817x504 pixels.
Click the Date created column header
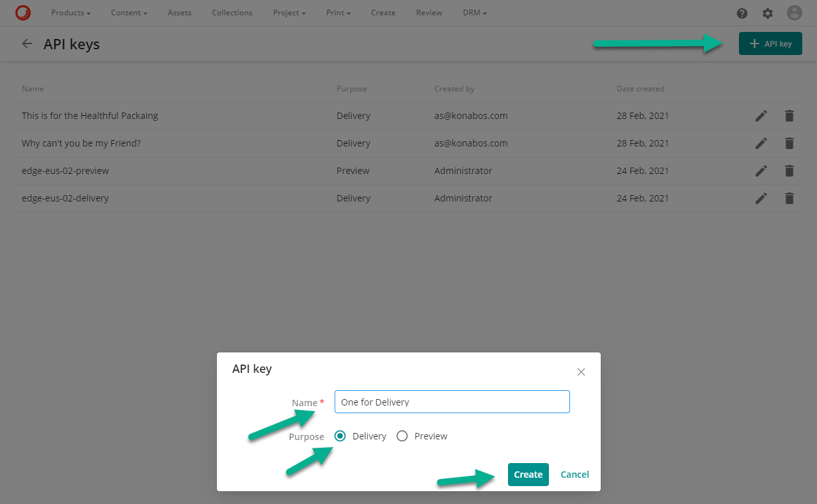tap(640, 89)
